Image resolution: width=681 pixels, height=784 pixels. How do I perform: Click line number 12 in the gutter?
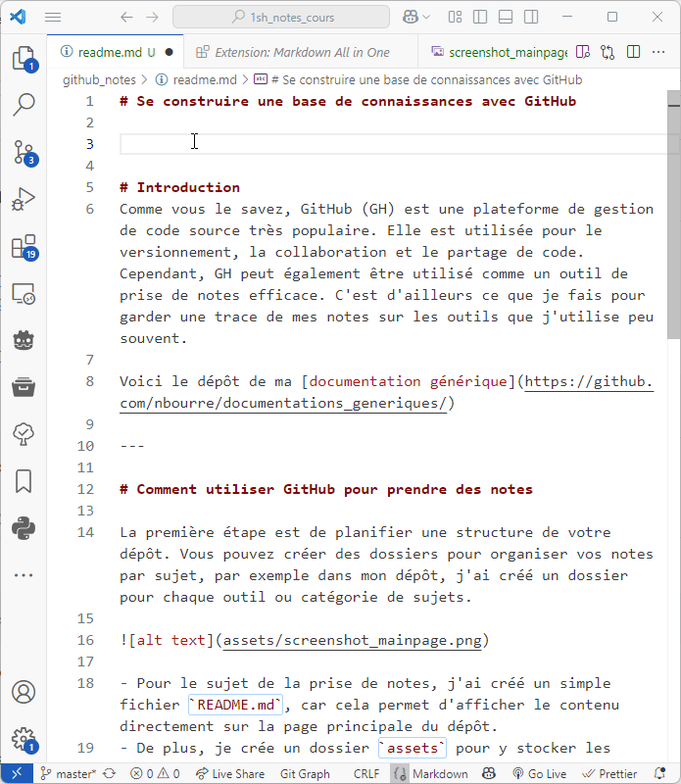pyautogui.click(x=85, y=489)
